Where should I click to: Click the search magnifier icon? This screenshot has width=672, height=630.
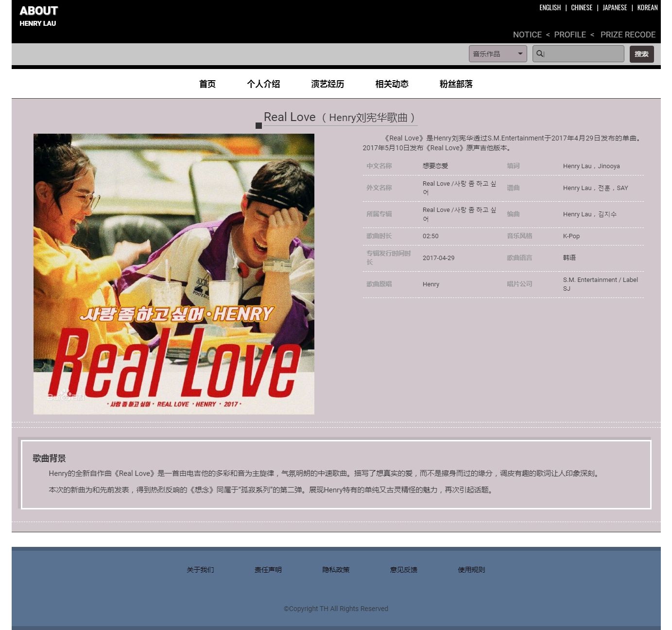(539, 53)
